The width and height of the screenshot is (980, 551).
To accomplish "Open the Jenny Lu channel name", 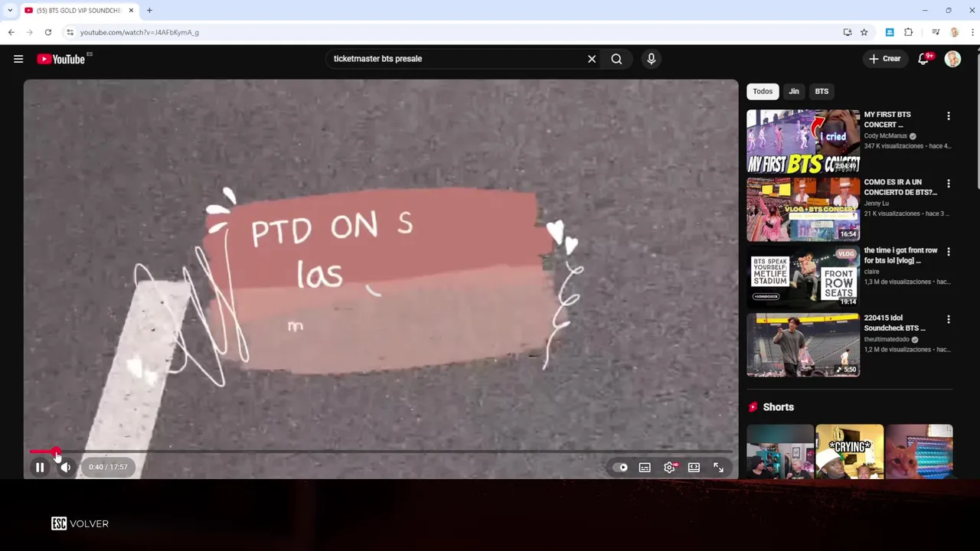I will click(x=877, y=204).
